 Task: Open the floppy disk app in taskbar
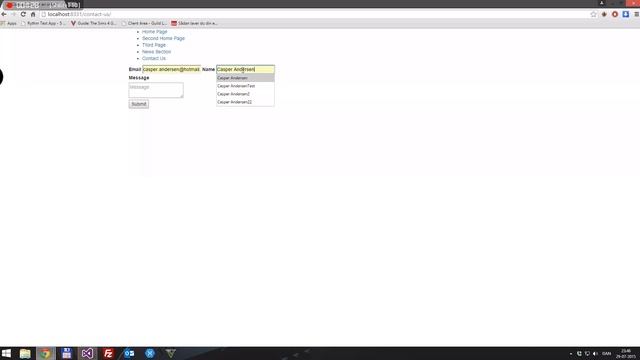pyautogui.click(x=67, y=353)
